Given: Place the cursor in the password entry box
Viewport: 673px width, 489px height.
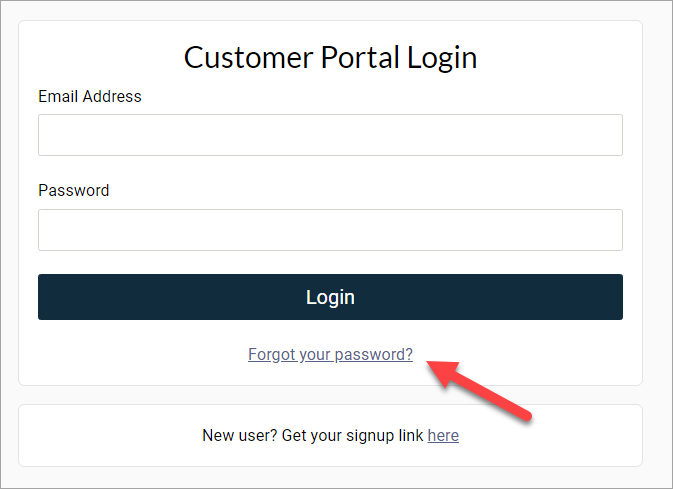Looking at the screenshot, I should 330,230.
